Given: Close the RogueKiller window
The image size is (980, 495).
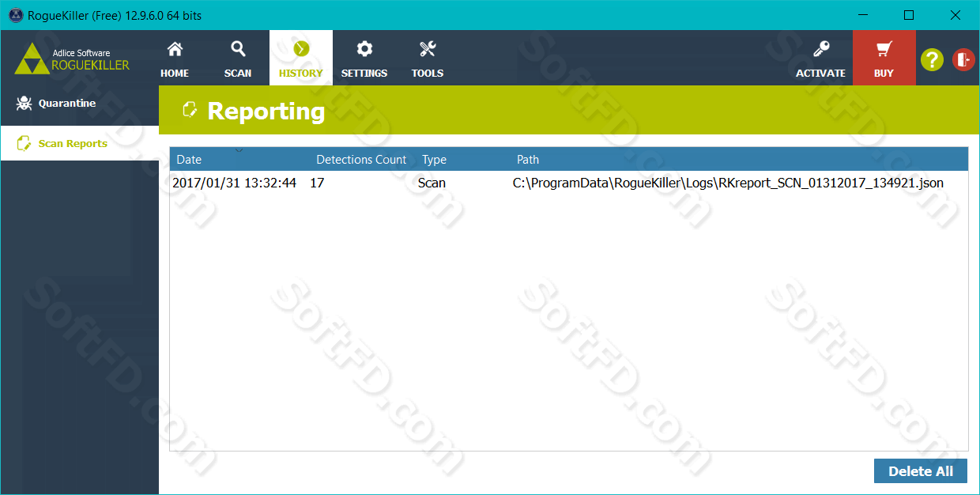Looking at the screenshot, I should click(954, 15).
